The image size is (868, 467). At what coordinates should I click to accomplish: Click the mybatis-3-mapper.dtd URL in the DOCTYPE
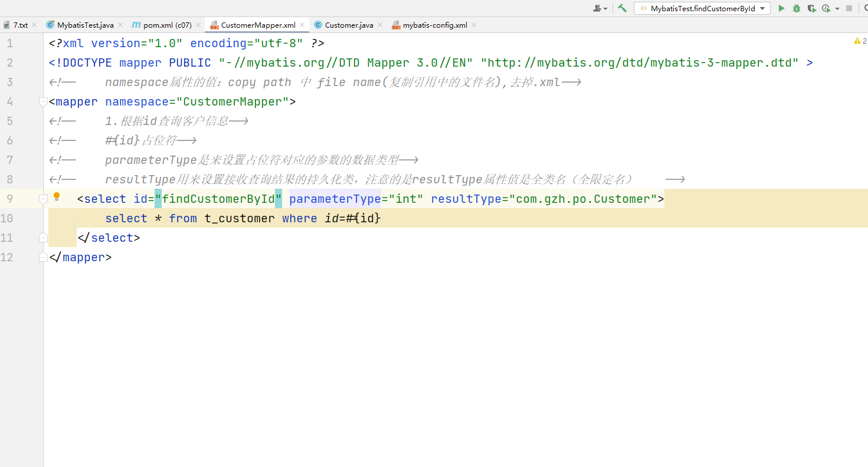click(x=640, y=63)
